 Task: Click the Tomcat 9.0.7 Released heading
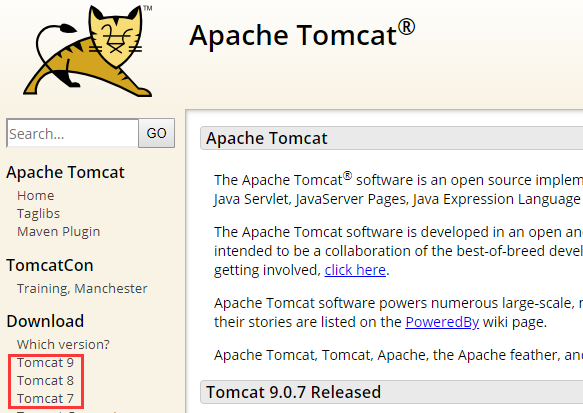pyautogui.click(x=293, y=392)
